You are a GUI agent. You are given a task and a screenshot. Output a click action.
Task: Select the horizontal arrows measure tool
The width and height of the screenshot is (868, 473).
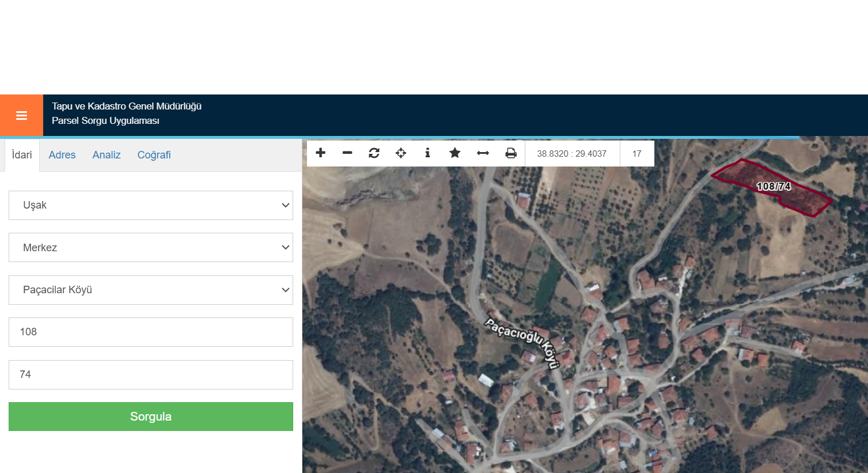pos(483,153)
